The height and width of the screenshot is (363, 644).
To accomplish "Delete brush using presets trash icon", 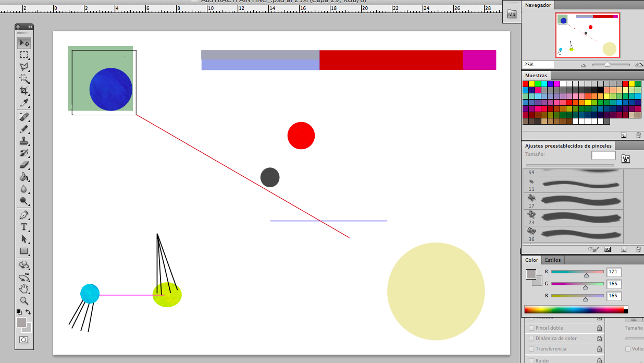I will [638, 249].
